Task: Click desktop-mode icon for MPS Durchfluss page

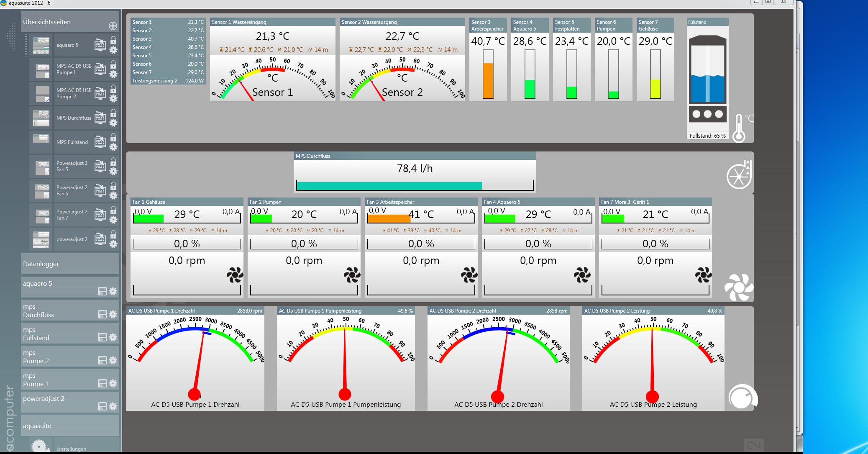Action: tap(100, 118)
